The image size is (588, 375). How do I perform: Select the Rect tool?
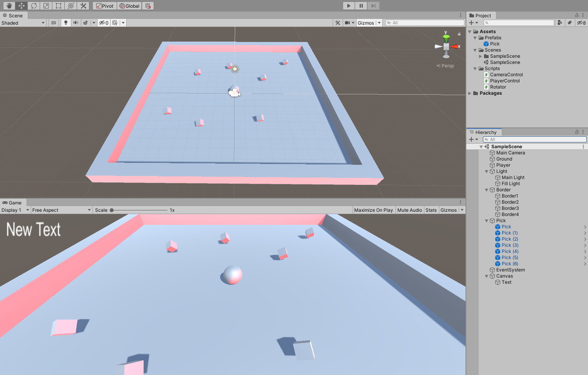tap(58, 6)
